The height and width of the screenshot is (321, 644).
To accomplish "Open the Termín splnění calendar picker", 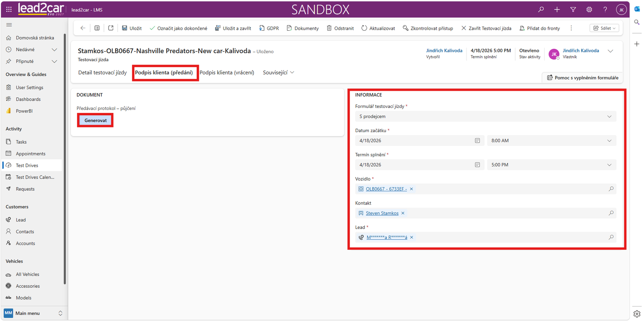I will [477, 165].
